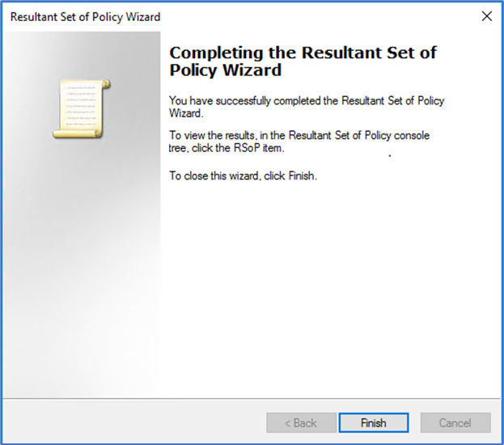Viewport: 504px width, 445px height.
Task: Click the parchment scroll icon
Action: [81, 108]
